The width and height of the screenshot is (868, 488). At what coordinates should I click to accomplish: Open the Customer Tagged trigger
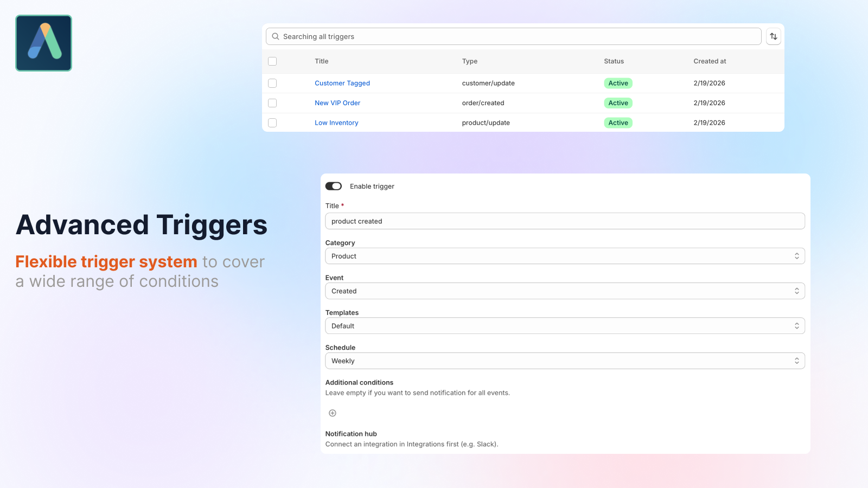[342, 83]
